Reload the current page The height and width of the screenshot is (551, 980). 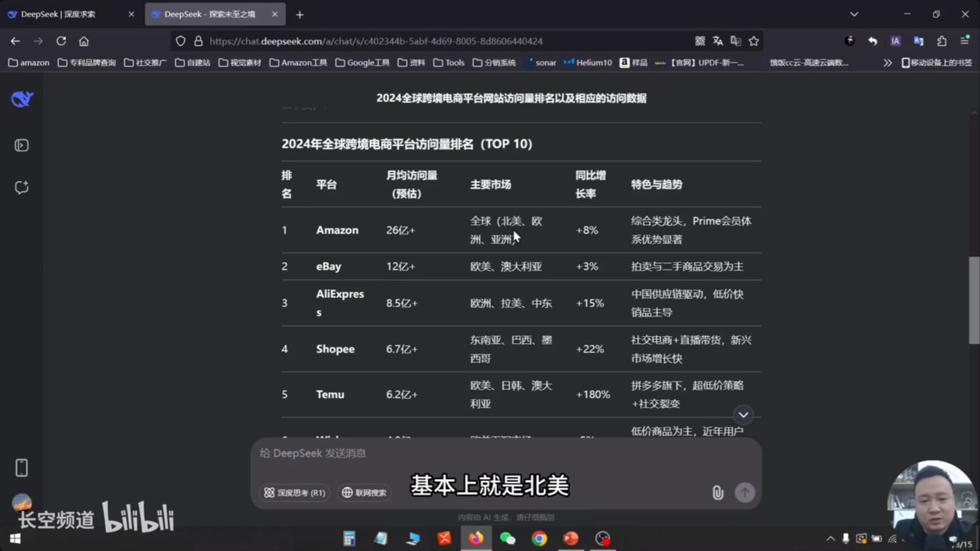click(x=61, y=41)
